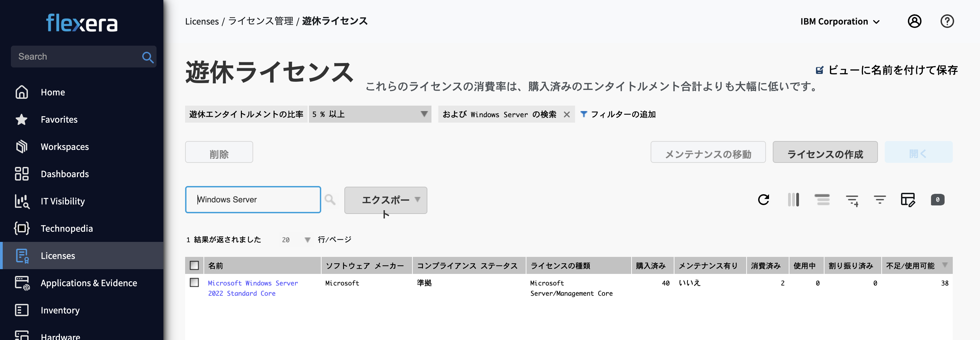Open the IBM Corporation organization menu
This screenshot has height=340, width=980.
pos(839,21)
